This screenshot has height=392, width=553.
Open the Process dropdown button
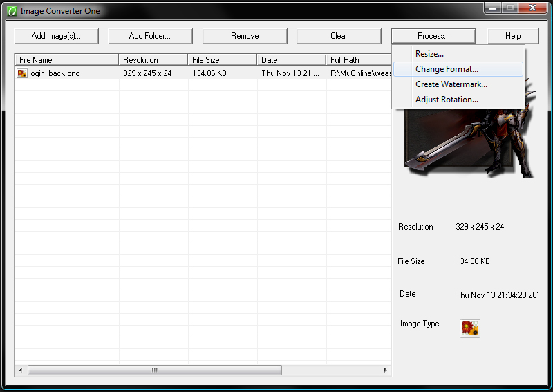pos(433,36)
